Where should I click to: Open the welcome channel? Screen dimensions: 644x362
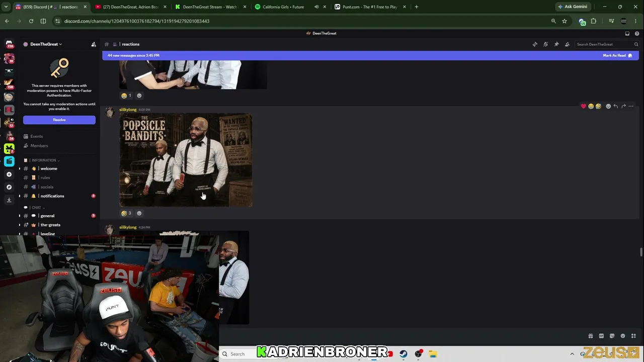pos(49,168)
